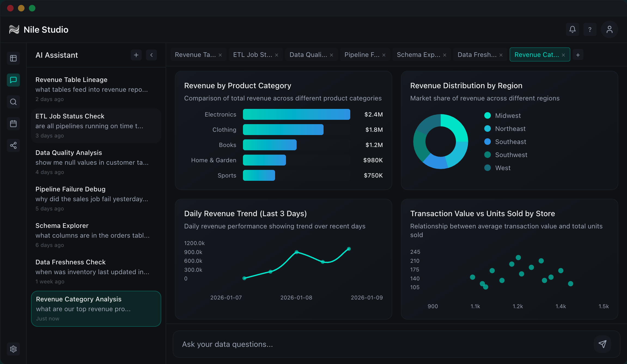Click the Midwest legend color dot
Viewport: 627px width, 364px height.
[x=488, y=115]
